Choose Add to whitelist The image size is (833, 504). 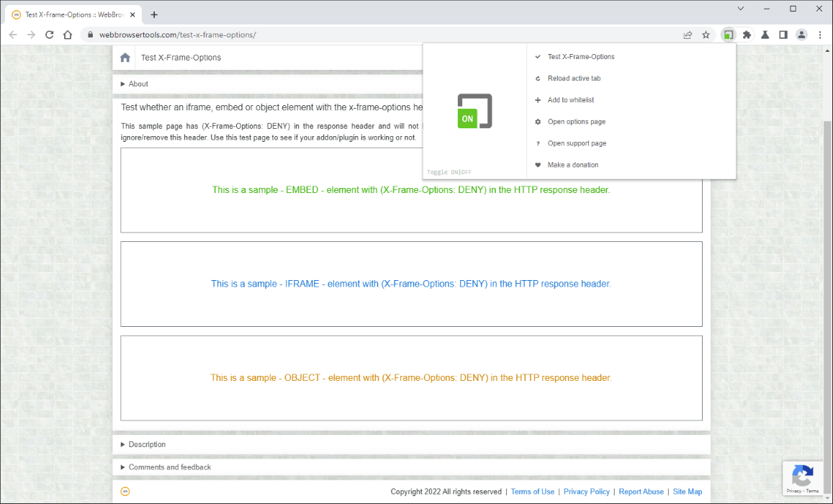[x=570, y=100]
